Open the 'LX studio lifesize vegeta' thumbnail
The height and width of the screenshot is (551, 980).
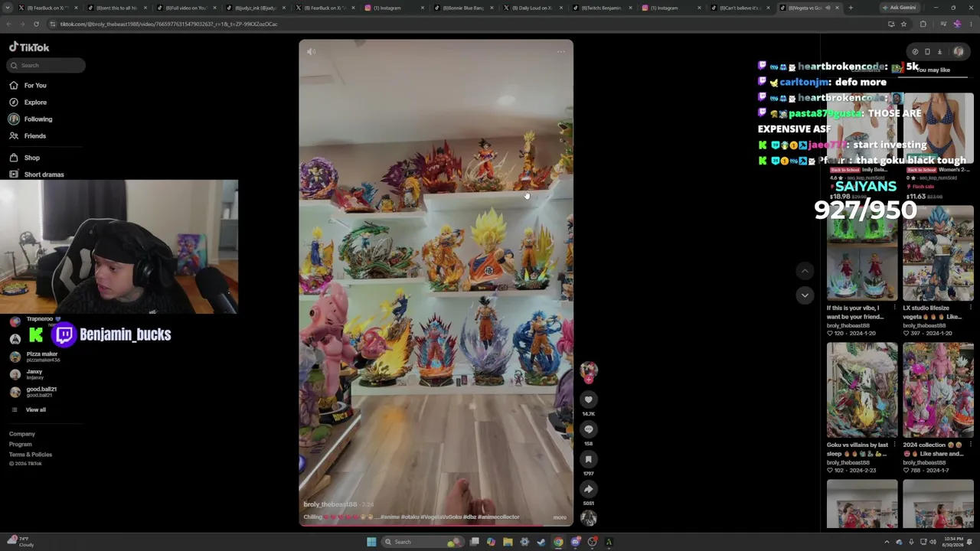(x=938, y=253)
